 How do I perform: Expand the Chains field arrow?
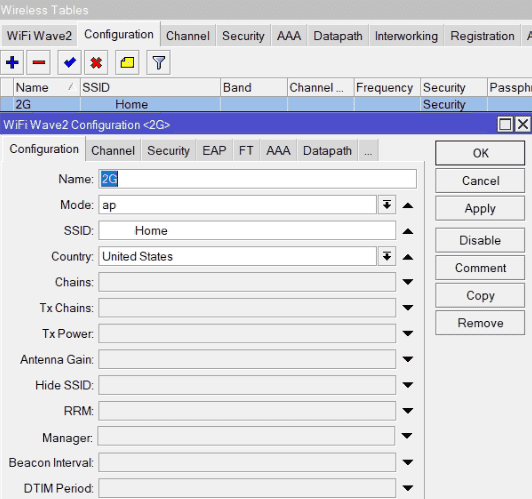[x=408, y=282]
